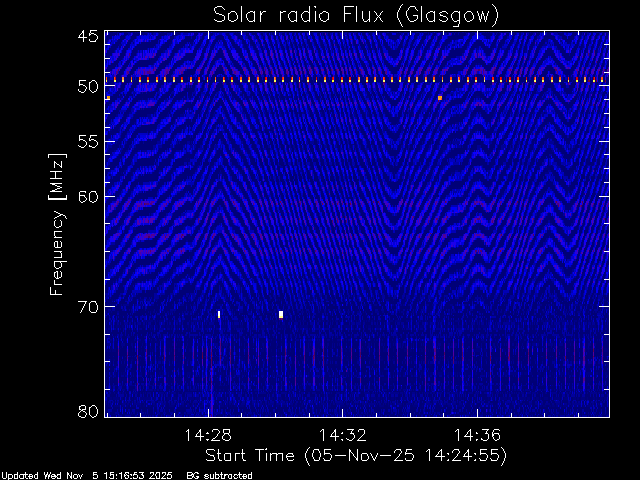Click the 14:28 time tick label

(208, 435)
